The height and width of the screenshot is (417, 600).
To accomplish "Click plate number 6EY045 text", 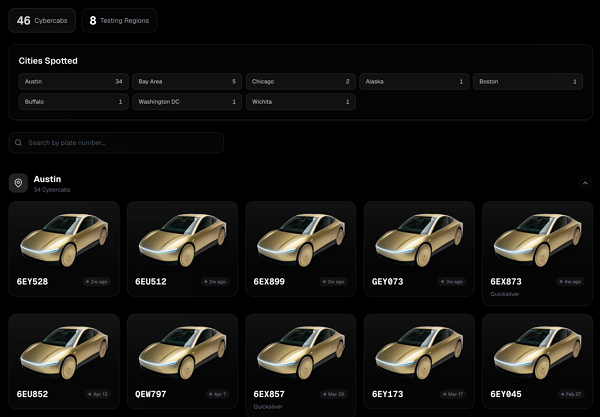I will click(x=506, y=394).
